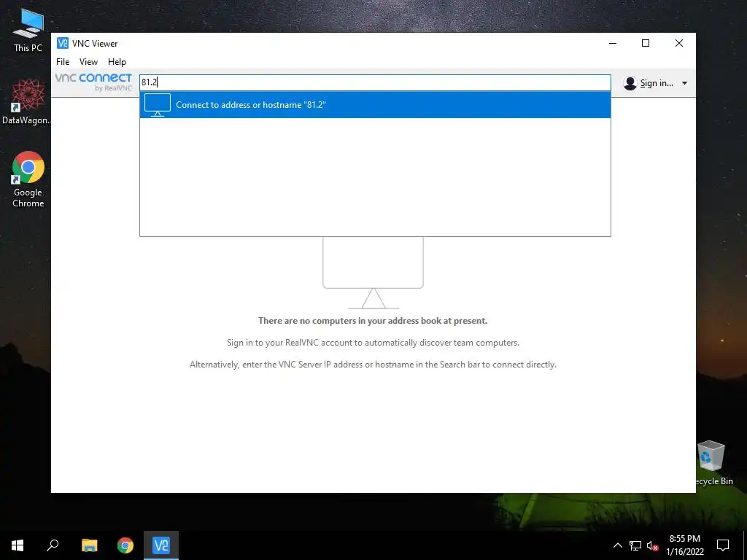Click 'There are no computers in your address book' text
Image resolution: width=747 pixels, height=560 pixels.
click(x=373, y=321)
